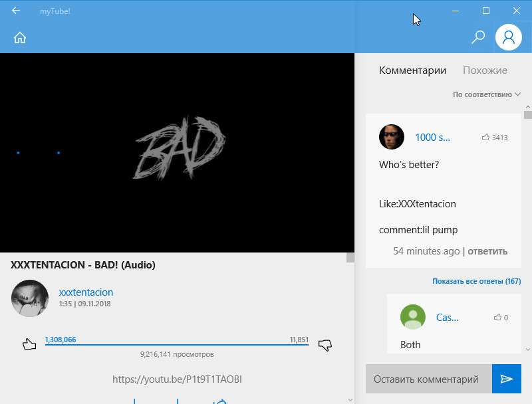
Task: Click the video details scrollbar thumb
Action: point(350,258)
